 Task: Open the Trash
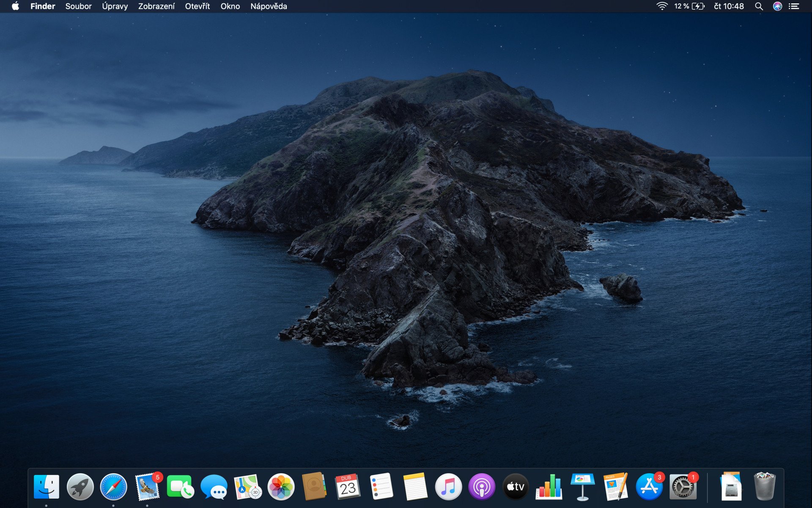click(x=765, y=487)
